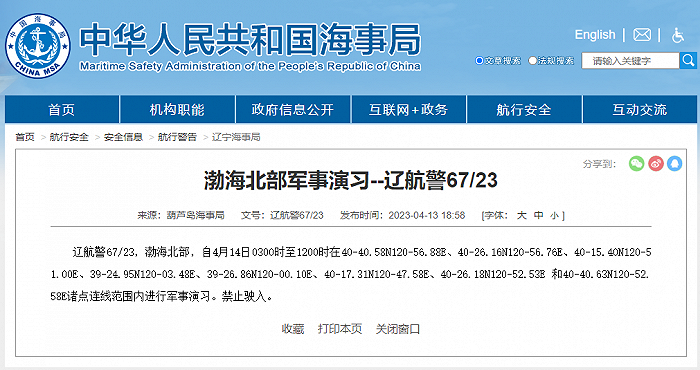Click the China MSA anchor logo
This screenshot has height=370, width=700.
click(x=38, y=46)
